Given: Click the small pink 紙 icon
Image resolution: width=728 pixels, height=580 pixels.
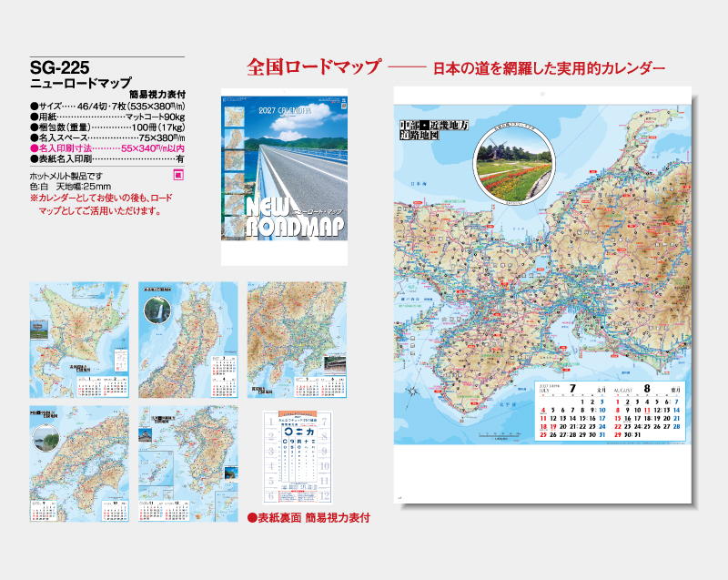Looking at the screenshot, I should 178,175.
